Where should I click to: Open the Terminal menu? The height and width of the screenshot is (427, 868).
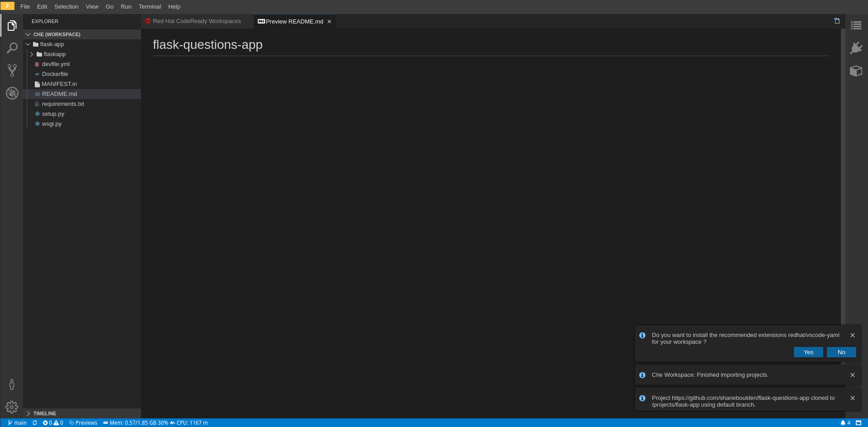pyautogui.click(x=150, y=7)
